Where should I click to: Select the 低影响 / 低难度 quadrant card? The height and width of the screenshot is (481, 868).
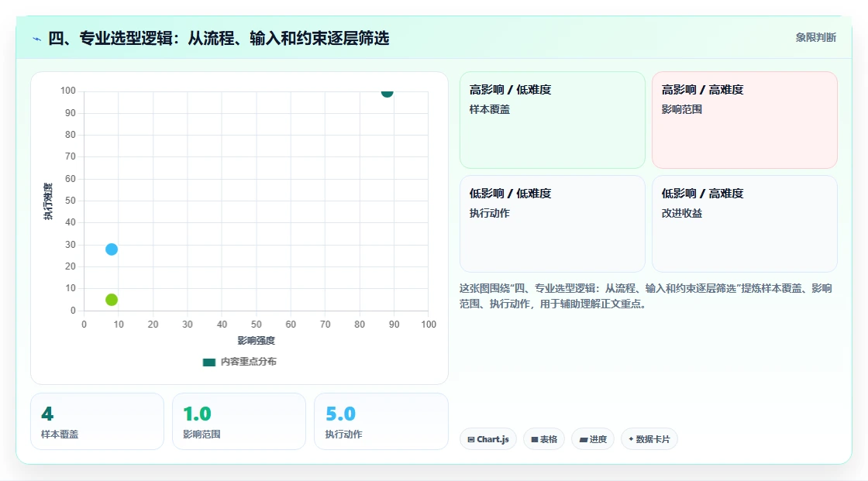pos(553,224)
